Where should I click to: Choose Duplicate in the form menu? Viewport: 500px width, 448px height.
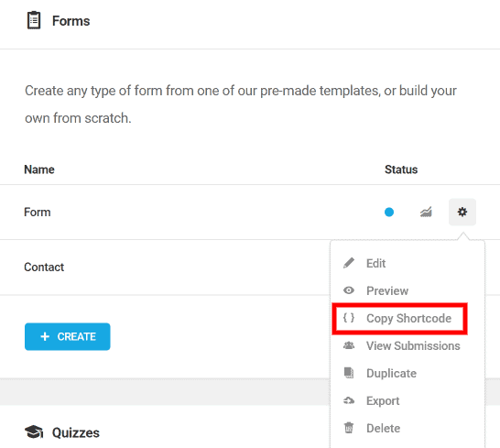pos(391,374)
